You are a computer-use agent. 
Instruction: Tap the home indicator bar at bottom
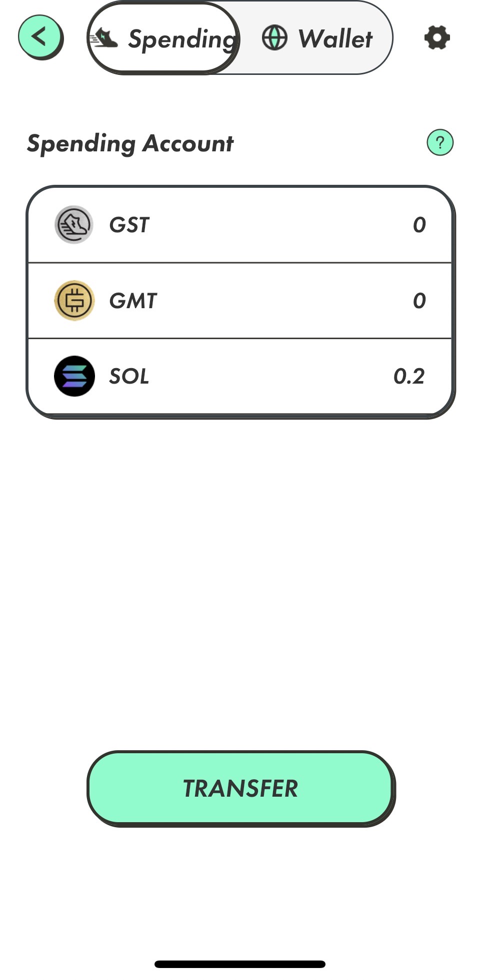tap(240, 964)
